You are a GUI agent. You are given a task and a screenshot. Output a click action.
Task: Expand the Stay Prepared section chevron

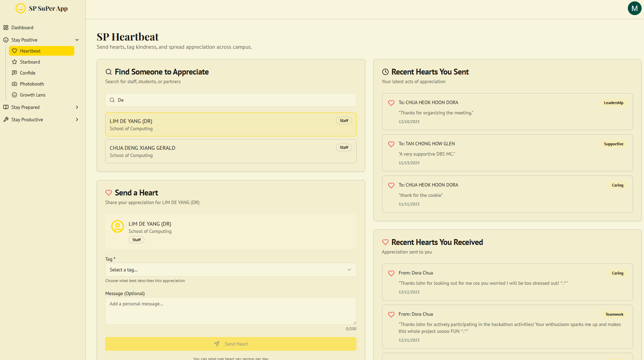click(77, 107)
